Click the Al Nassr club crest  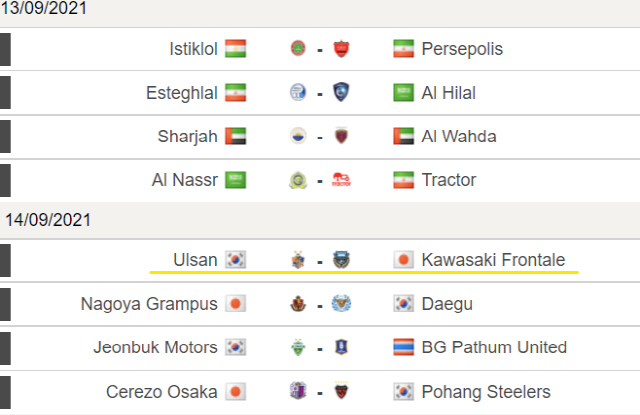(298, 180)
